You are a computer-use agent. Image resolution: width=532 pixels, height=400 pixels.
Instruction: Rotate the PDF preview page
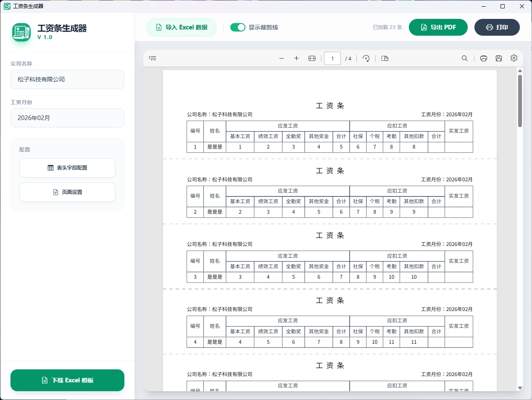[366, 58]
